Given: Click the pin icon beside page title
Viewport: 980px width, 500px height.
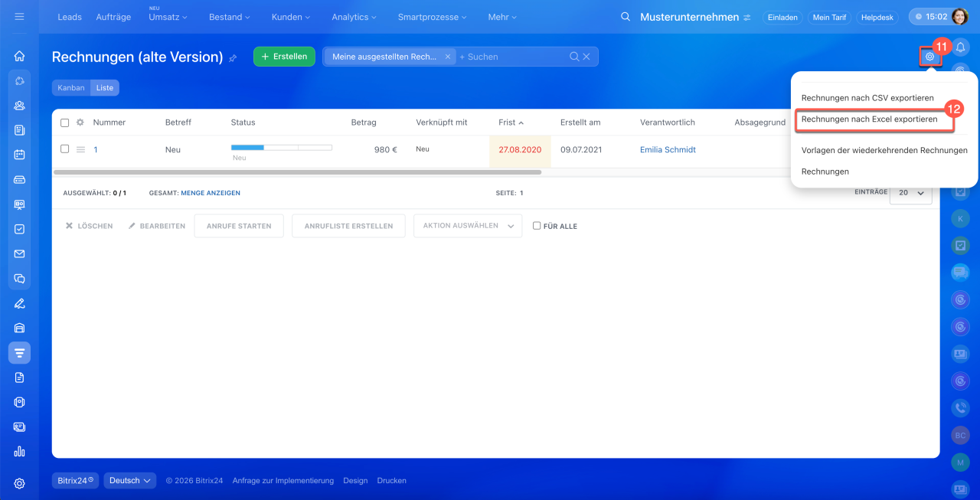Looking at the screenshot, I should (233, 58).
